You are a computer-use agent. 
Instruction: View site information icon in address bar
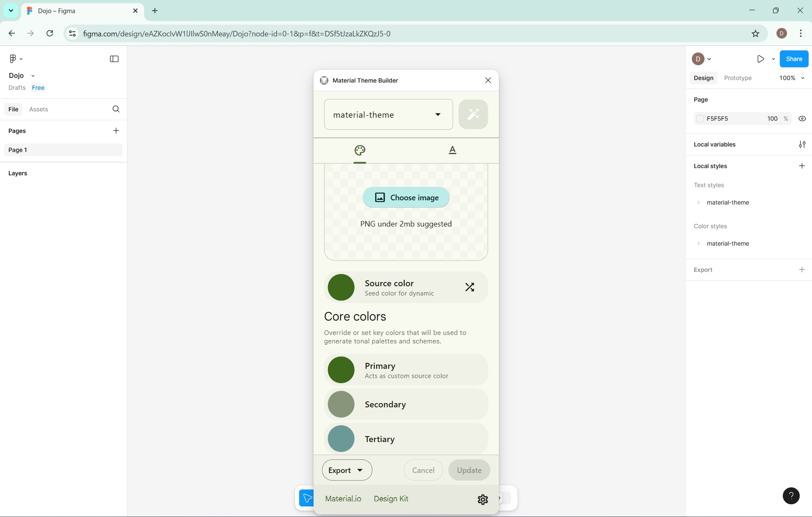pyautogui.click(x=72, y=33)
